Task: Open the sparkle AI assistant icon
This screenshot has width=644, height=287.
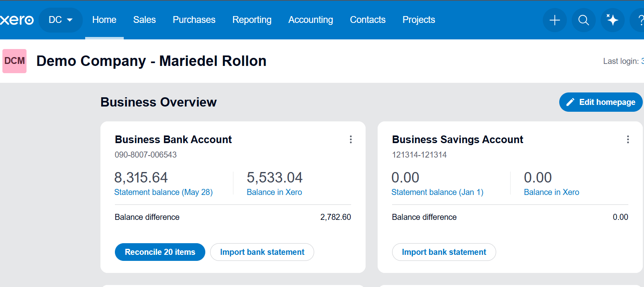Action: (x=613, y=20)
